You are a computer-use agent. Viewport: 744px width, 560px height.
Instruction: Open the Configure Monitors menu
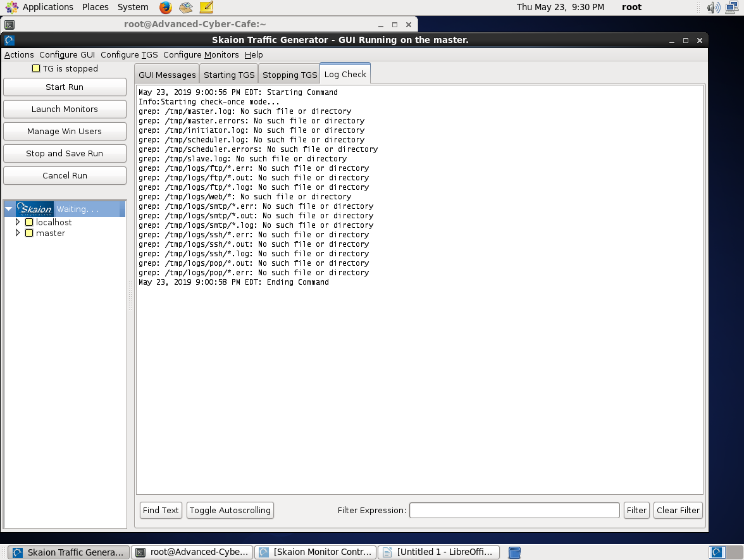[x=201, y=54]
